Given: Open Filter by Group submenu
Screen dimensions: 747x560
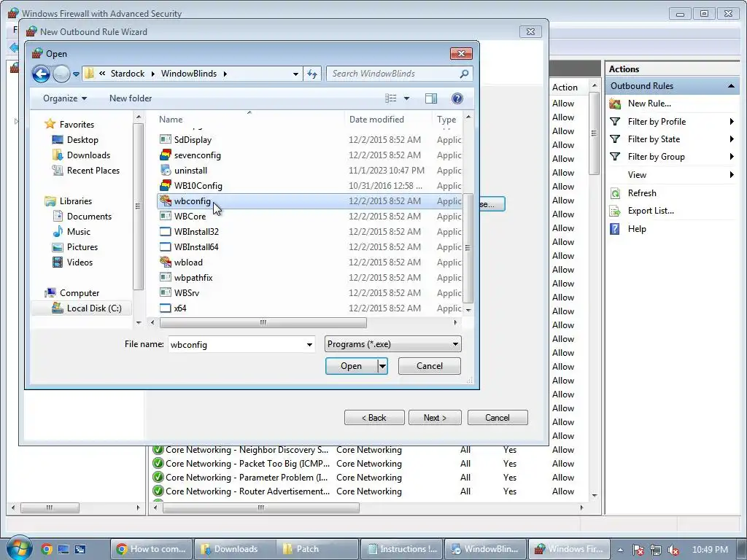Looking at the screenshot, I should point(731,157).
